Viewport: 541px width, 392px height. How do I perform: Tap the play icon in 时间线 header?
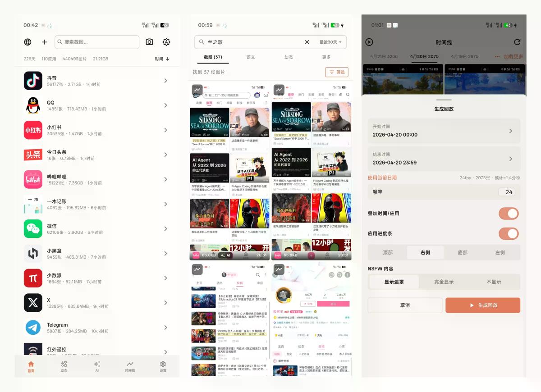(x=369, y=42)
